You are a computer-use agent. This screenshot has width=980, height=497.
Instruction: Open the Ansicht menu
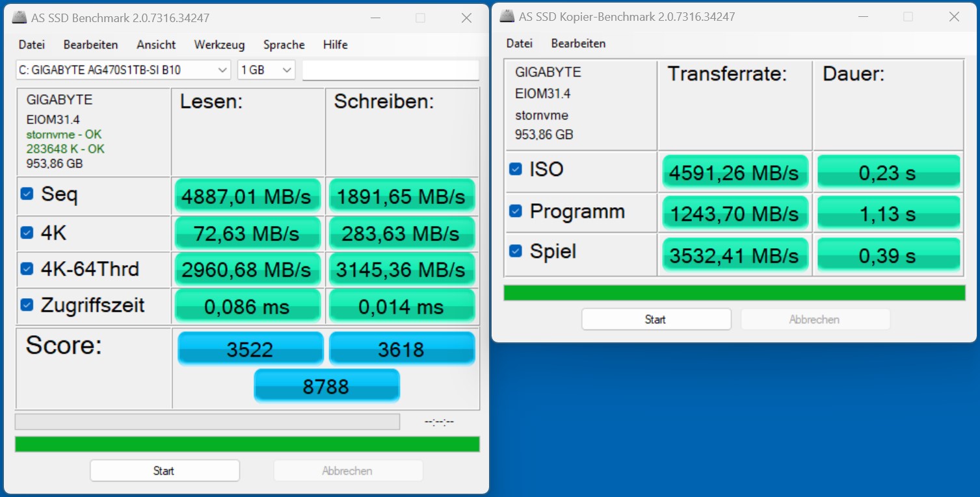click(156, 45)
